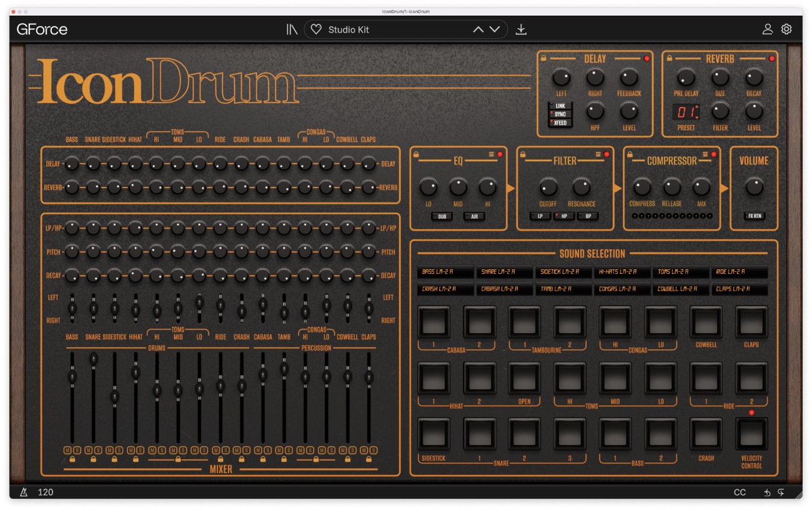The image size is (812, 510).
Task: Toggle the Delay power LED
Action: (x=646, y=59)
